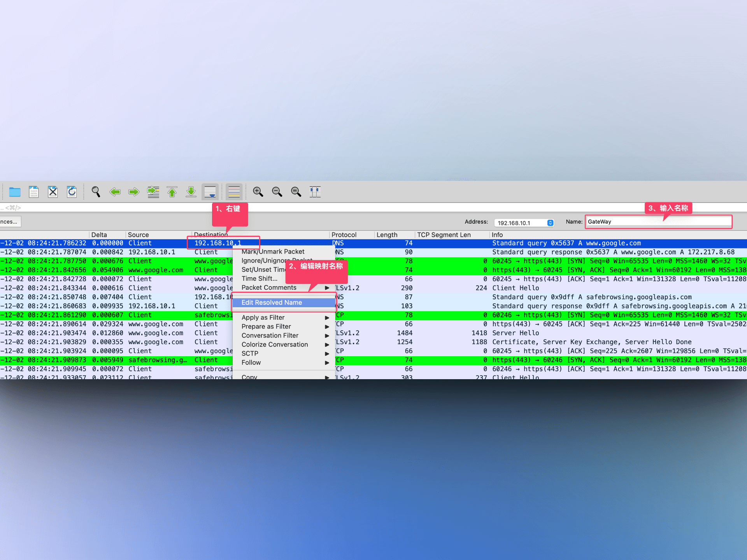
Task: Click the truncated 'nces...' button
Action: tap(11, 222)
